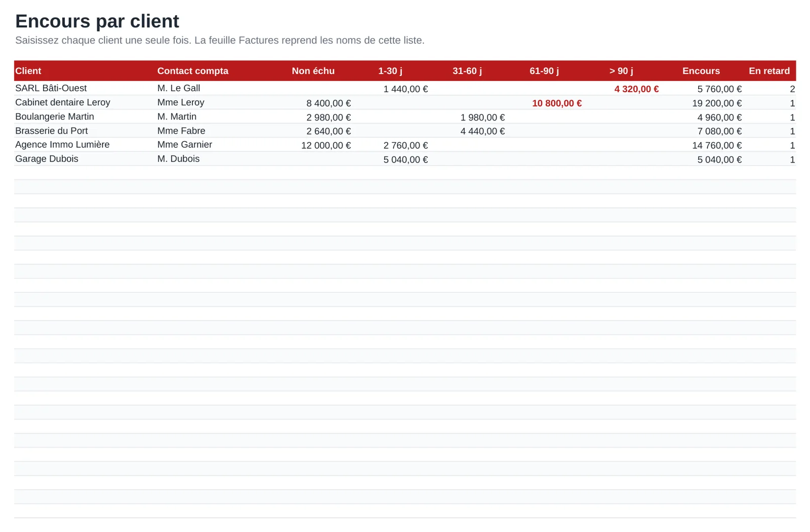Click the '1-30 j' column header

click(x=390, y=71)
